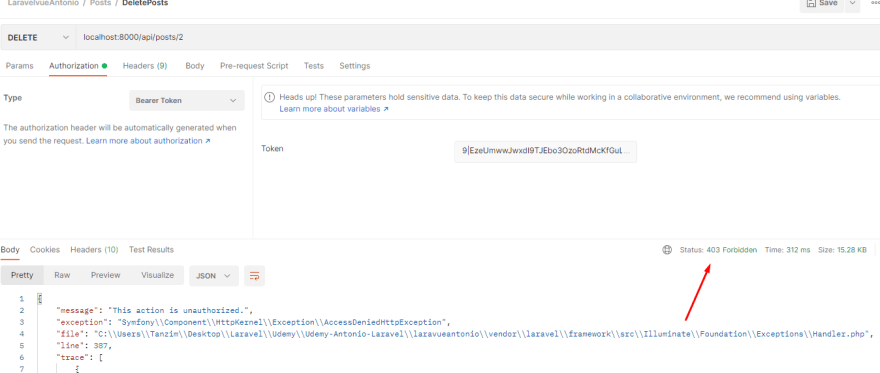Click the Posts breadcrumb folder
This screenshot has height=373, width=880.
point(100,3)
